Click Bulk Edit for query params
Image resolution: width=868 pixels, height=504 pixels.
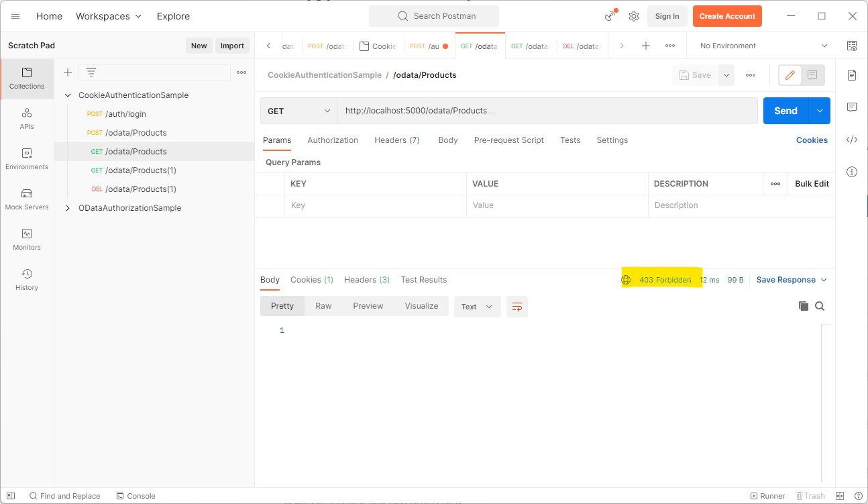point(812,184)
